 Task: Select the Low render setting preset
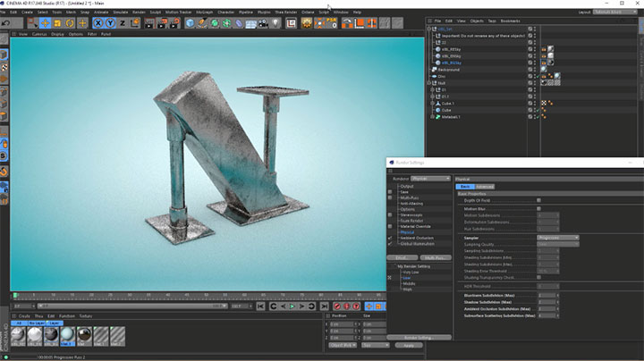pyautogui.click(x=407, y=278)
